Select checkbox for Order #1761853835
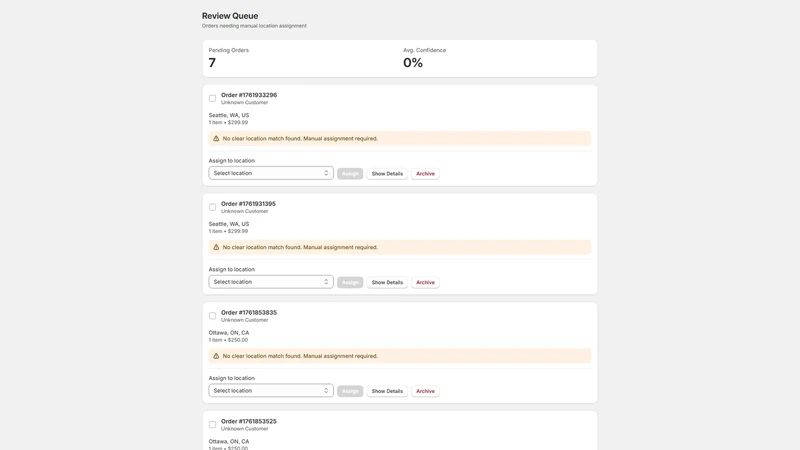 pyautogui.click(x=212, y=316)
